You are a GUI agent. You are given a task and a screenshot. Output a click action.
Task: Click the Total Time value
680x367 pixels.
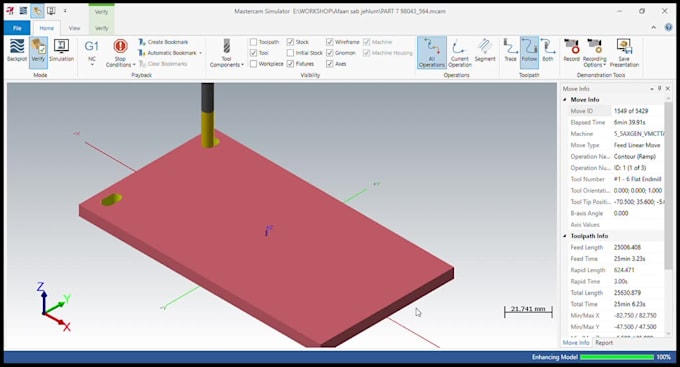629,304
